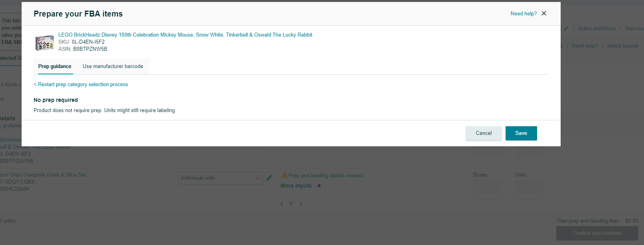This screenshot has width=644, height=245.
Task: Click Watch tutorial link
Action: pos(622,46)
